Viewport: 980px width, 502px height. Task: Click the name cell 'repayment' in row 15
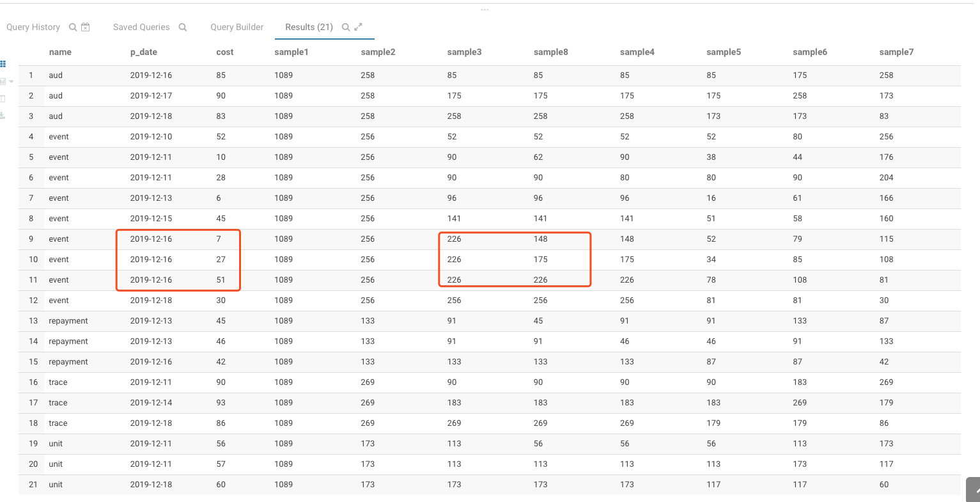(x=68, y=362)
